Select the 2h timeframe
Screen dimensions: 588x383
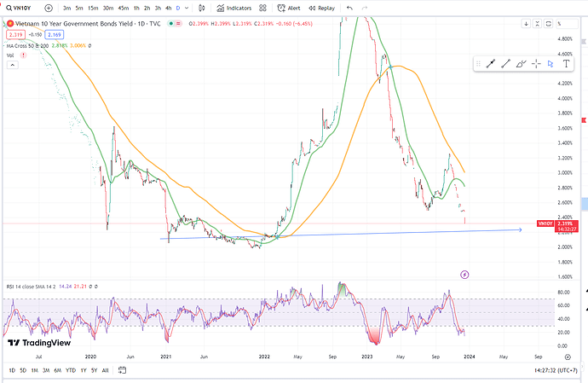(147, 8)
